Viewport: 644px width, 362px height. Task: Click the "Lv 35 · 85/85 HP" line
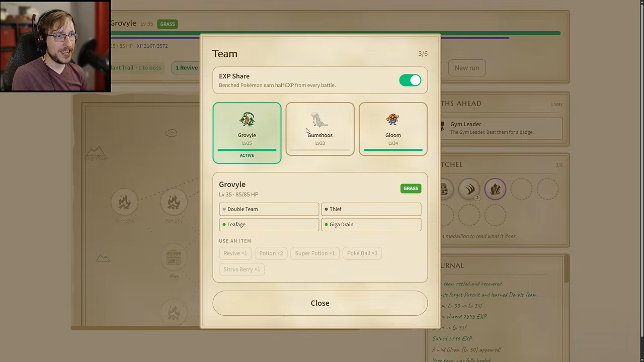238,195
